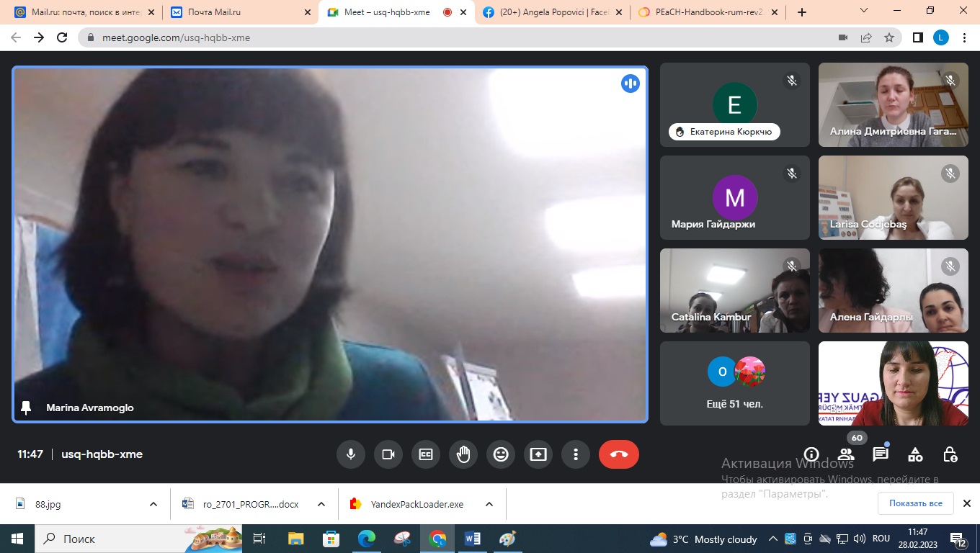Open the Activities panel icon
Image resolution: width=980 pixels, height=553 pixels.
915,454
